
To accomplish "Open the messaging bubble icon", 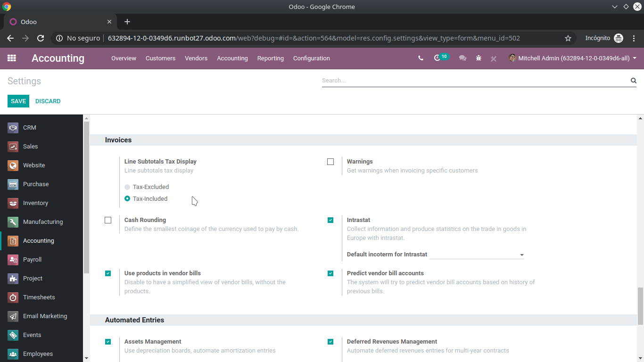I will [462, 58].
